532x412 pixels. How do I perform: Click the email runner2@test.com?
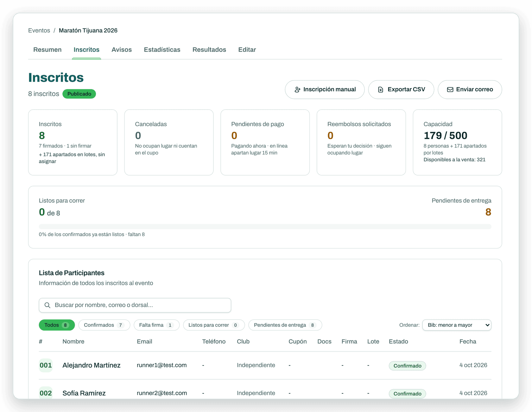click(162, 393)
